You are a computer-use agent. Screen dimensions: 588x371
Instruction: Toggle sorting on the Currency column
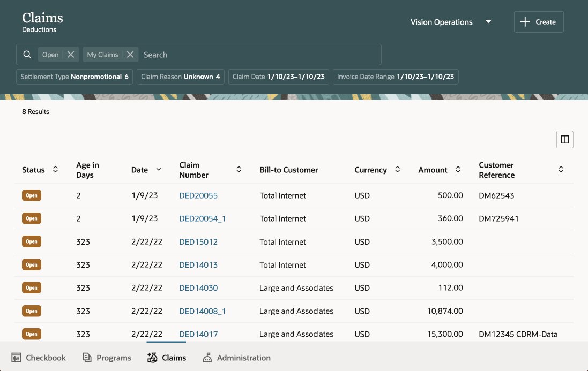pyautogui.click(x=397, y=169)
